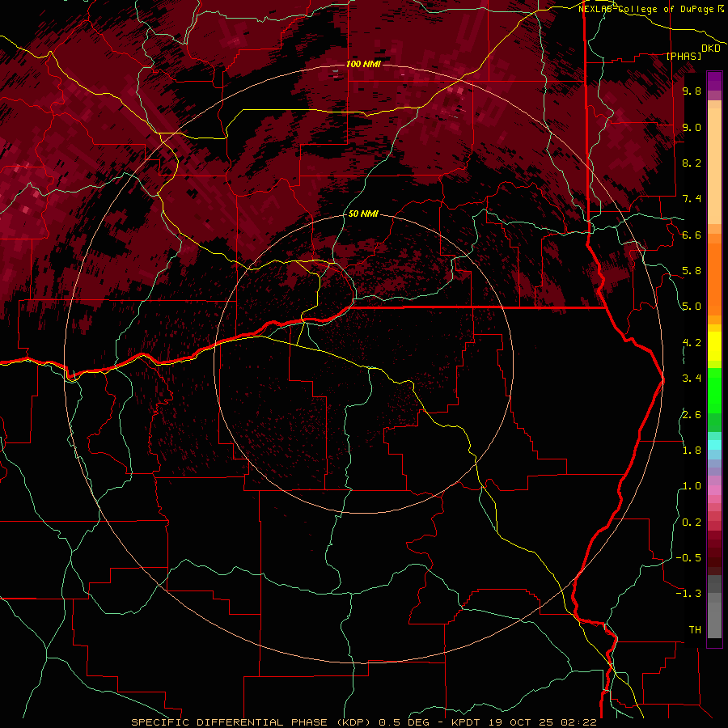Image resolution: width=728 pixels, height=728 pixels.
Task: Pick the pink band on the color bar
Action: (714, 490)
